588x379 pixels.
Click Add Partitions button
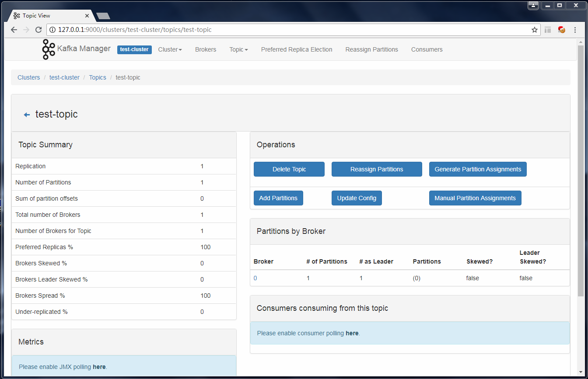[278, 198]
